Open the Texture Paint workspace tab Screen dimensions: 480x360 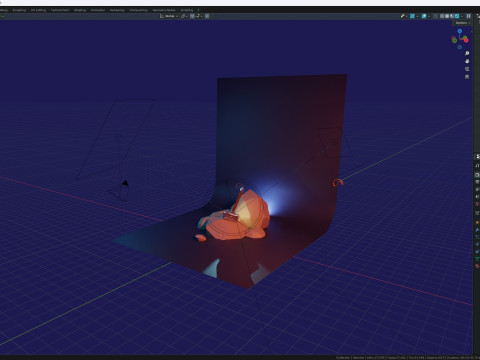pos(60,10)
